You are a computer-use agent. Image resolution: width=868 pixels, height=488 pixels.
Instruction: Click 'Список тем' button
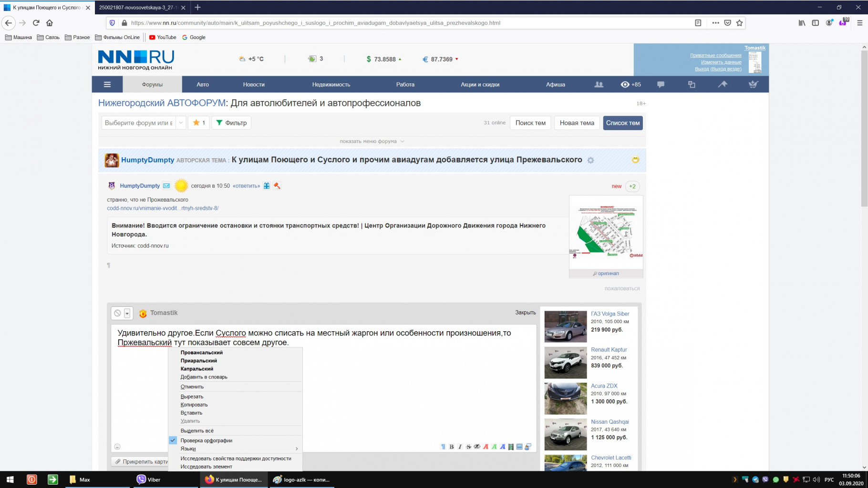pos(622,123)
